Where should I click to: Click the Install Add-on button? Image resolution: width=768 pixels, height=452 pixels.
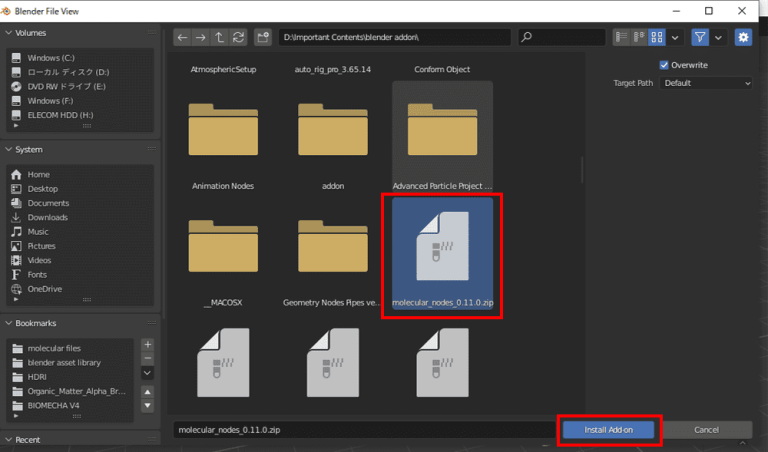pos(608,430)
